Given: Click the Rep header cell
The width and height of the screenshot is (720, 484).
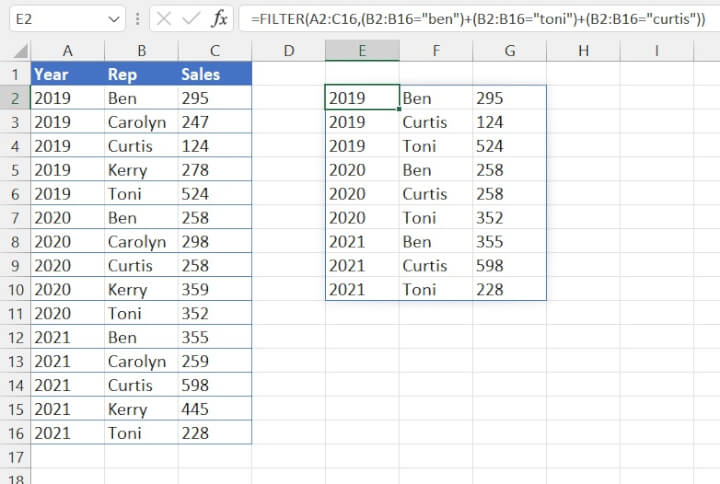Looking at the screenshot, I should coord(140,74).
